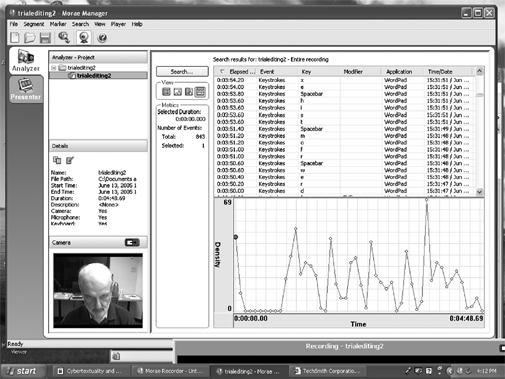
Task: Click the search magnifier toolbar icon
Action: tap(64, 37)
